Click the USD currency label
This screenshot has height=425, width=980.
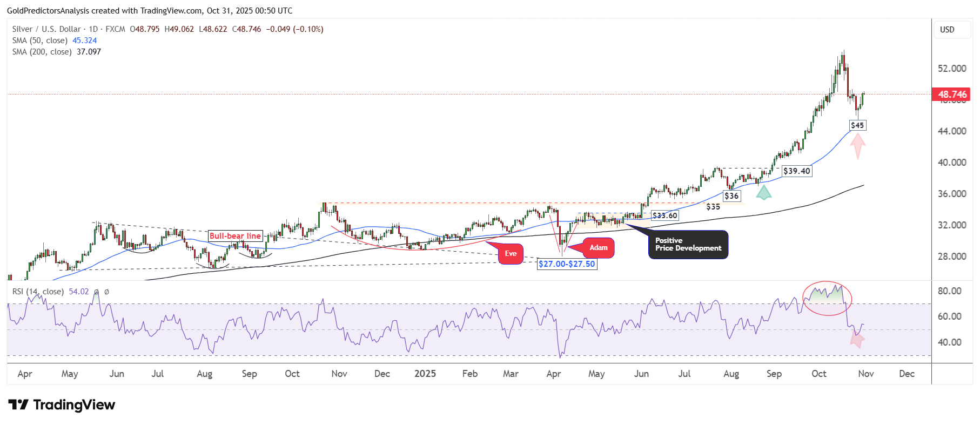click(947, 30)
